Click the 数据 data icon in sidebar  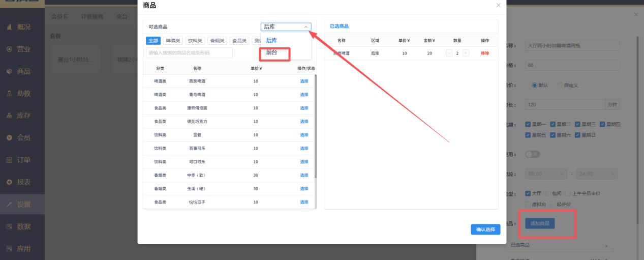point(9,226)
